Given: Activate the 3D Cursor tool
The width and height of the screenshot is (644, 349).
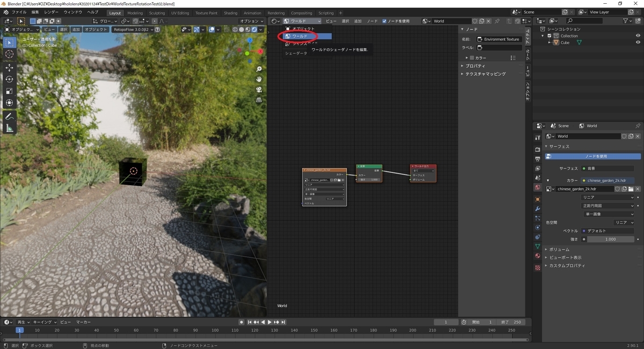Looking at the screenshot, I should pos(10,54).
